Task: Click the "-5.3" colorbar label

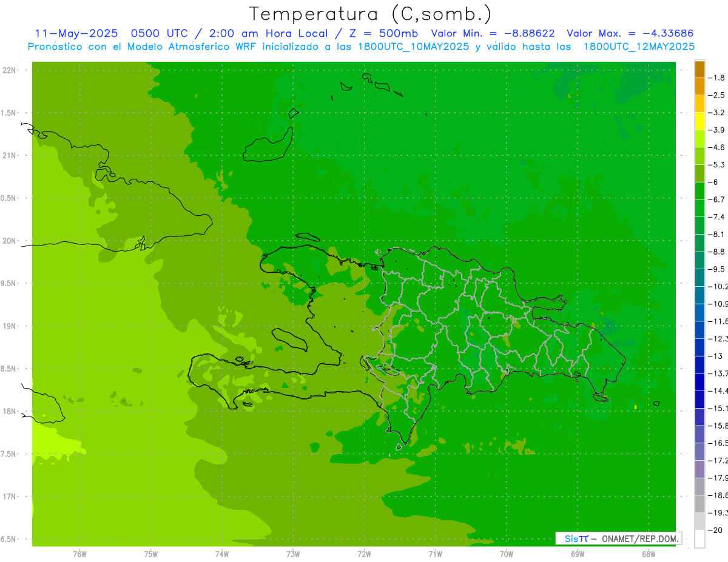Action: (717, 164)
